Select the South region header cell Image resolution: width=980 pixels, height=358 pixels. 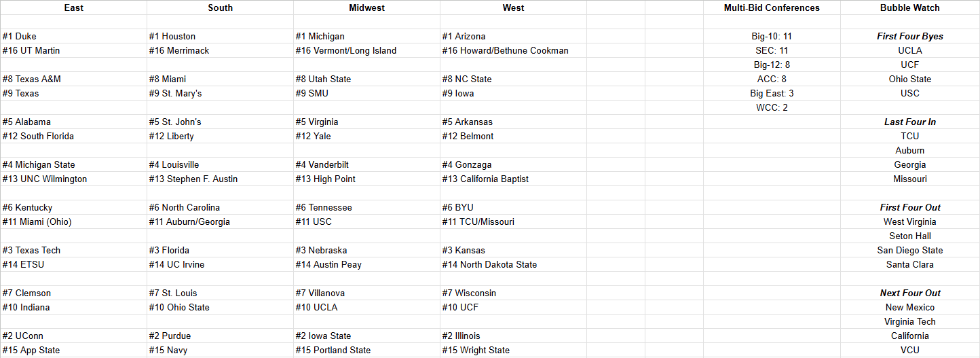click(220, 7)
